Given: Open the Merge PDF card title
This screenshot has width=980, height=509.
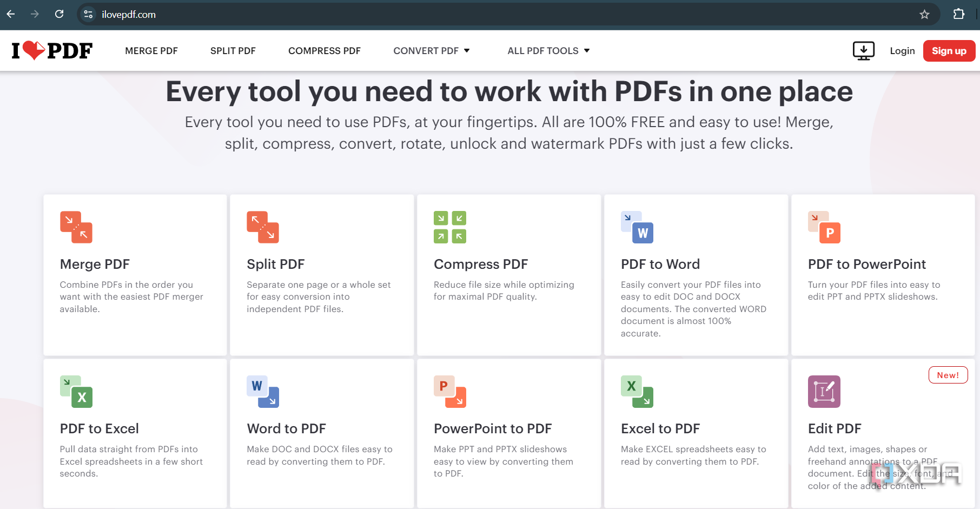Looking at the screenshot, I should point(95,264).
